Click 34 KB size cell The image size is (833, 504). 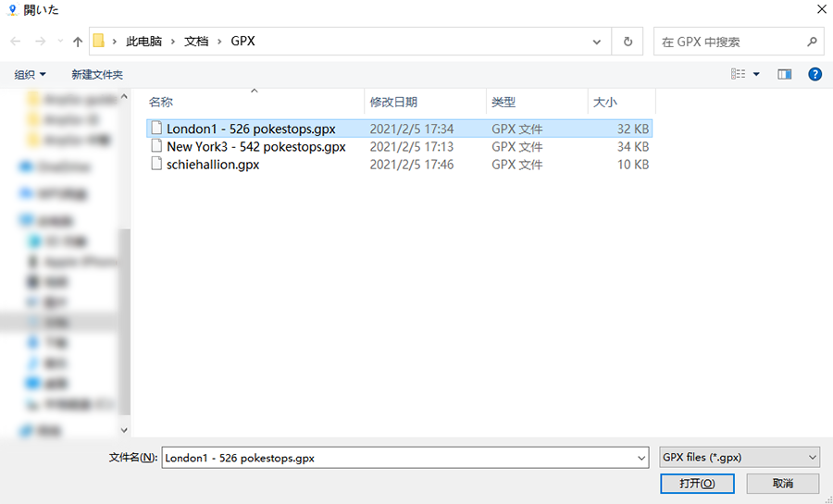(x=633, y=146)
